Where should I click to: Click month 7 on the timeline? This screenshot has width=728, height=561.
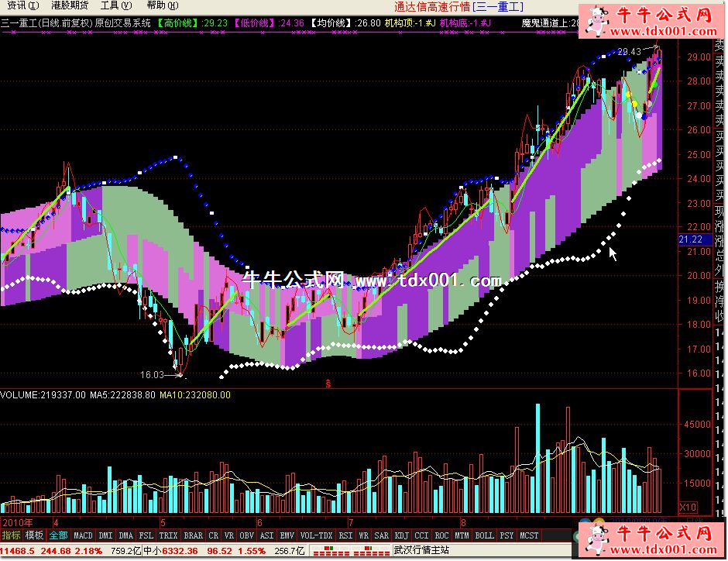click(351, 523)
